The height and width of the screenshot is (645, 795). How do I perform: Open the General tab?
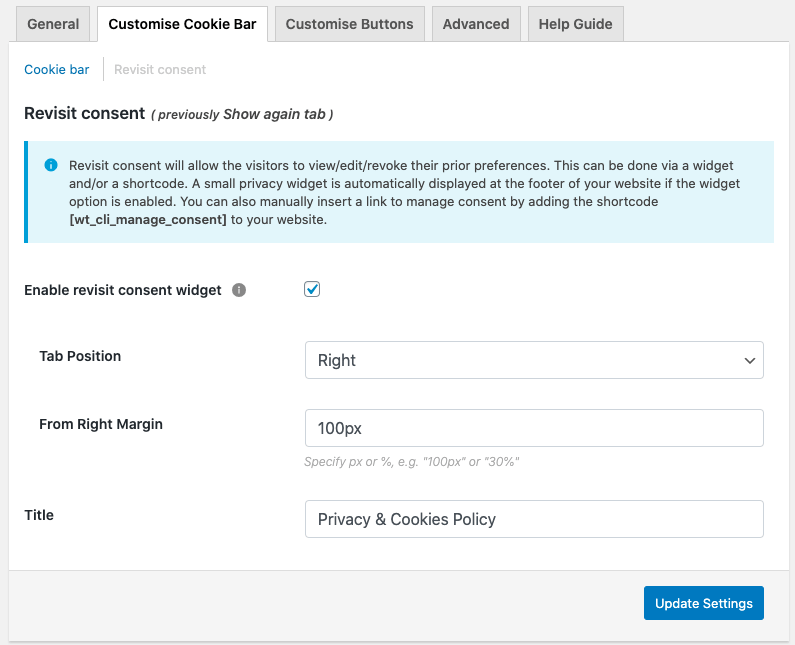pyautogui.click(x=53, y=24)
